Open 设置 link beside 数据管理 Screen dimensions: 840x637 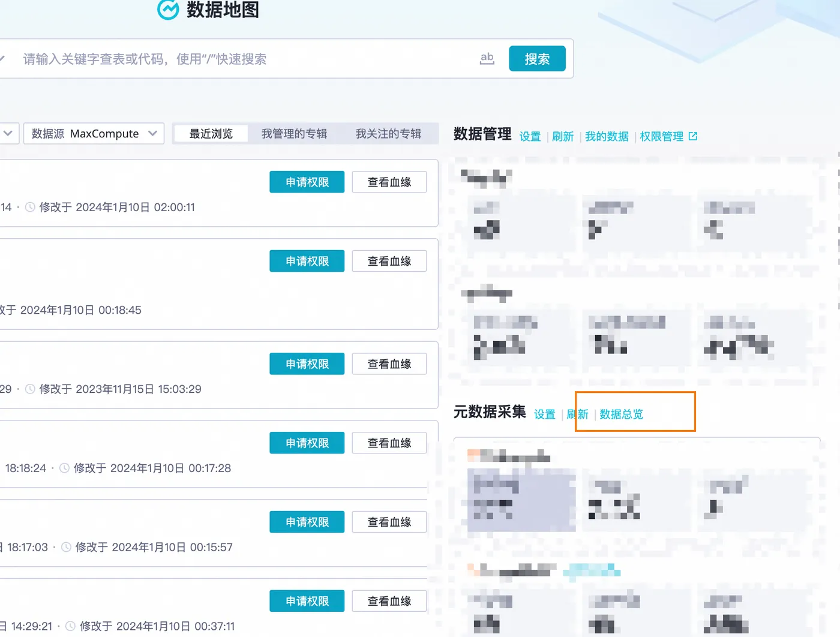click(530, 136)
